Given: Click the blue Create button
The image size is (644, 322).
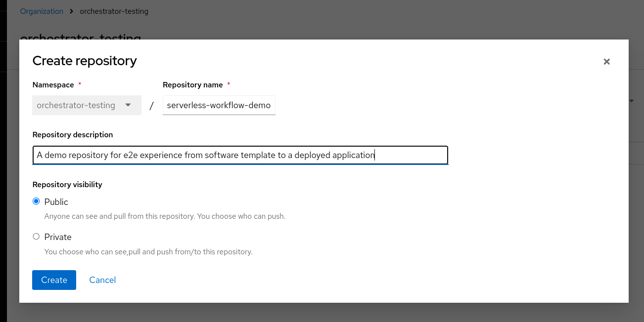Looking at the screenshot, I should pyautogui.click(x=54, y=280).
